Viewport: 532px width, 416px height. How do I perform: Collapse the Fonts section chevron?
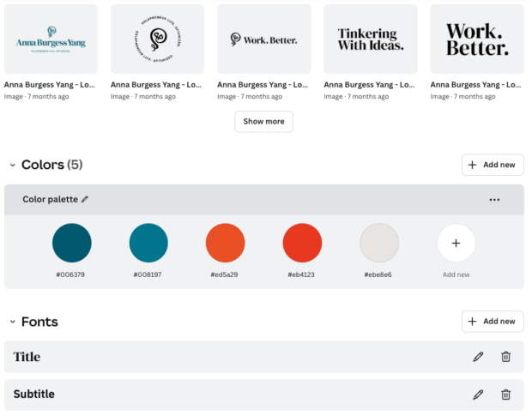(x=13, y=322)
